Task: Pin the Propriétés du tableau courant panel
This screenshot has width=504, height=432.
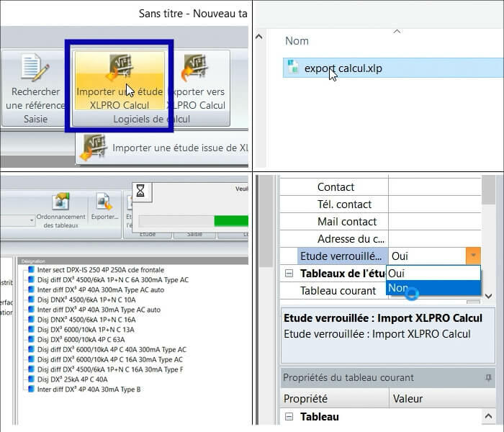Action: 488,377
